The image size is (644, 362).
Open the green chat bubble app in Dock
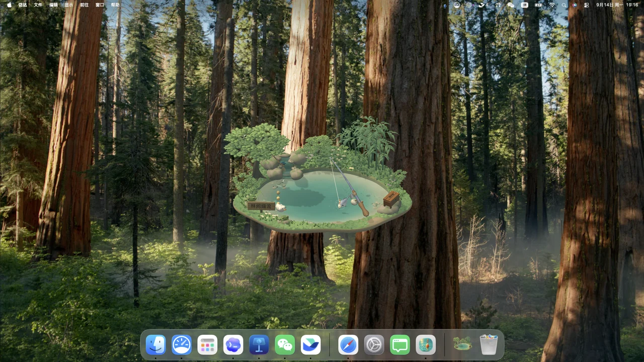400,345
